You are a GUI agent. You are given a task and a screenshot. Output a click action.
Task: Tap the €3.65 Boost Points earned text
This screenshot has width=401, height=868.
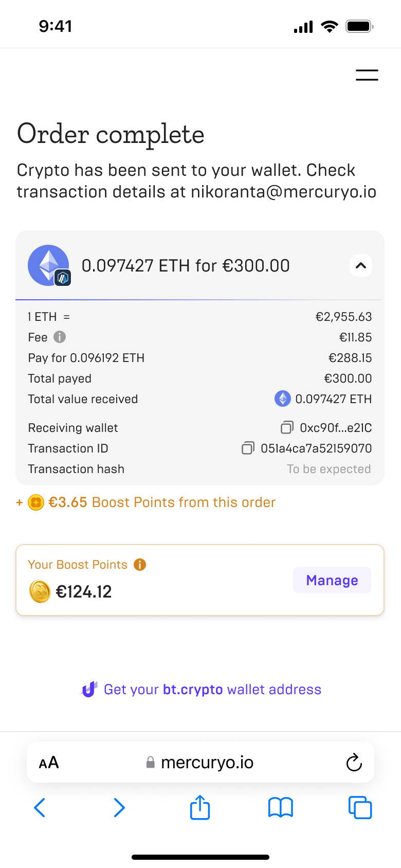click(161, 502)
